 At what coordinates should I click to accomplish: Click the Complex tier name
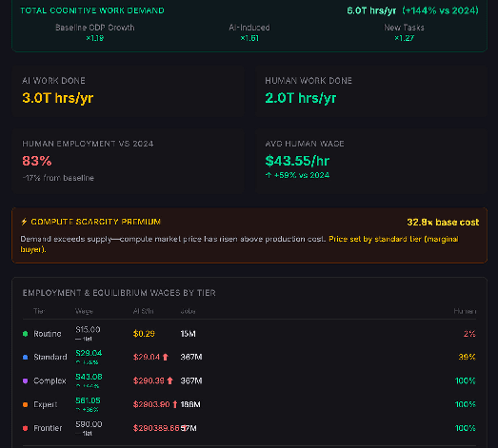point(50,380)
